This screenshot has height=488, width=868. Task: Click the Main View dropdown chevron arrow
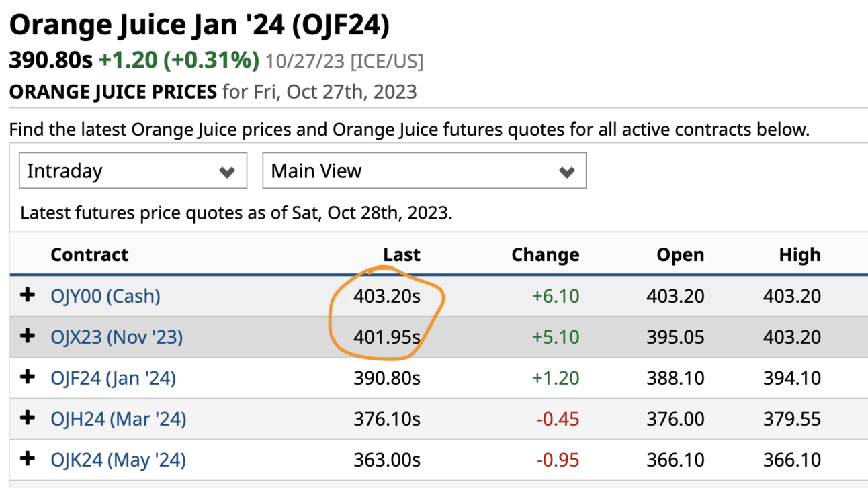(x=567, y=173)
